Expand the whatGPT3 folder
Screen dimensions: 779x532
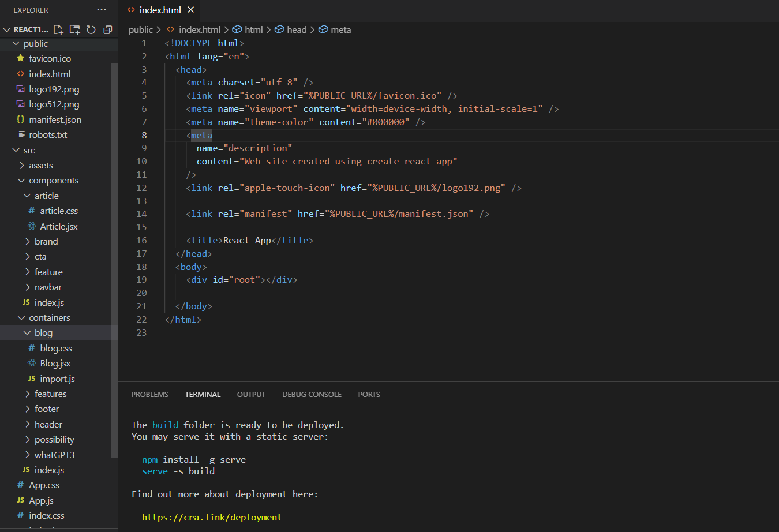coord(54,455)
